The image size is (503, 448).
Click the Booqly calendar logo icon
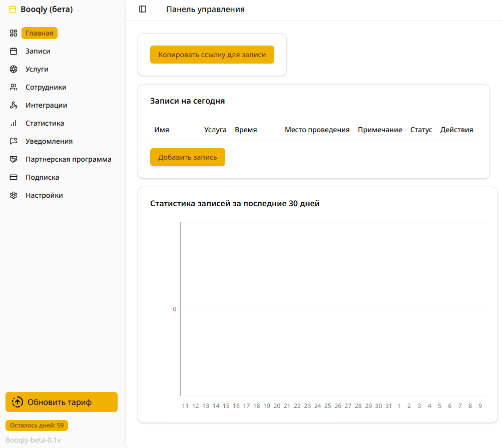[x=13, y=9]
